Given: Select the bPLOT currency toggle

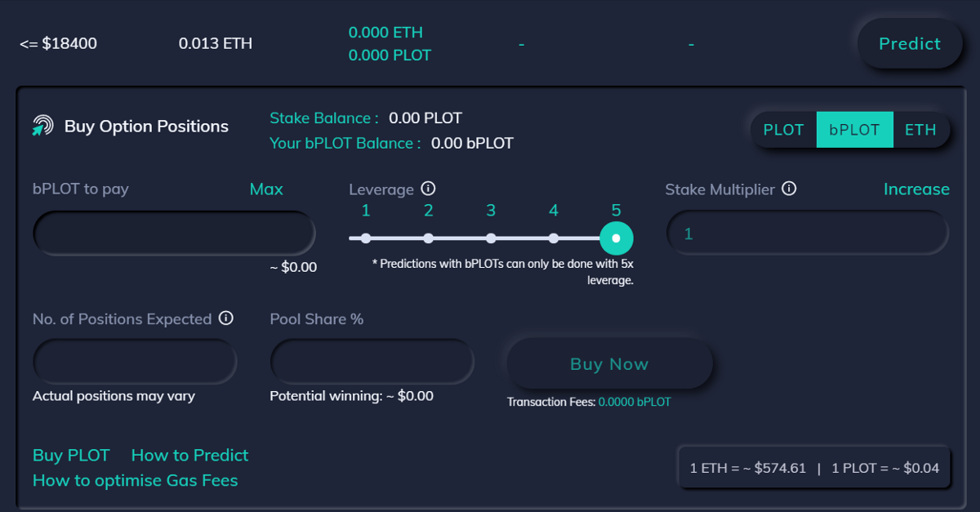Looking at the screenshot, I should point(854,130).
